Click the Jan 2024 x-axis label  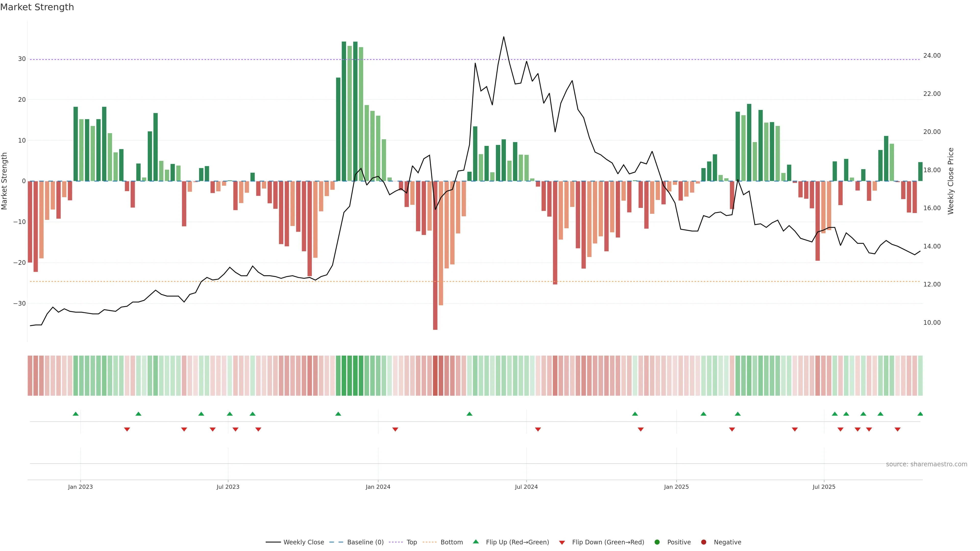pyautogui.click(x=378, y=487)
